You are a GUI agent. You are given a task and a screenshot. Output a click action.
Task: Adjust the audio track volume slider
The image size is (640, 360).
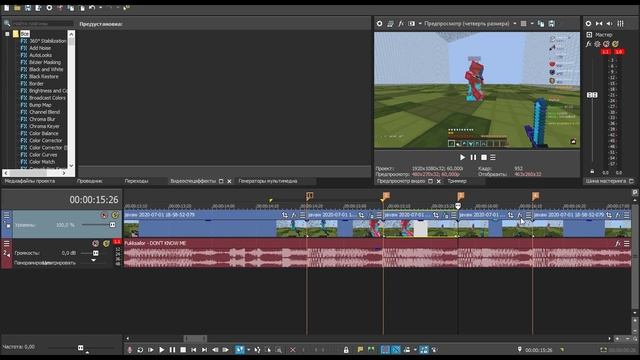click(x=96, y=253)
